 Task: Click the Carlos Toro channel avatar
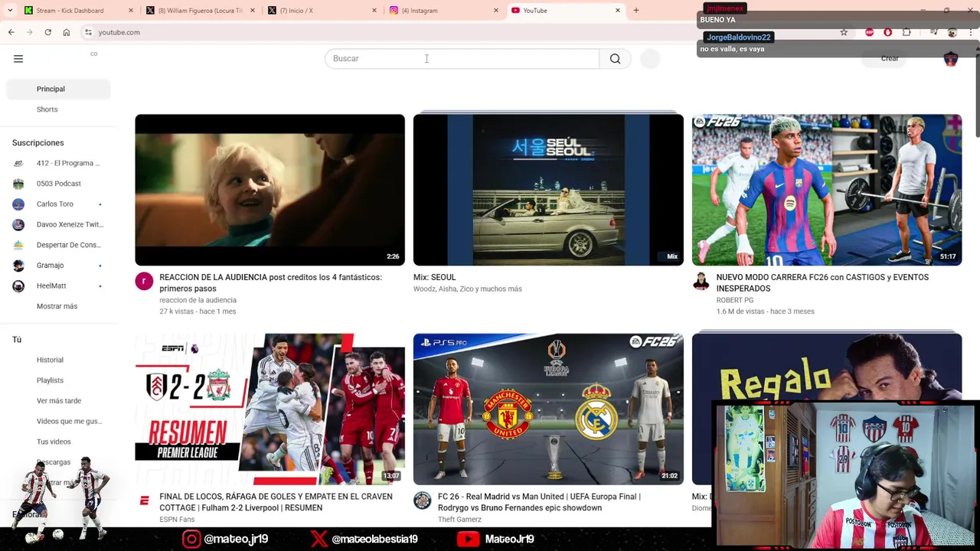(18, 204)
